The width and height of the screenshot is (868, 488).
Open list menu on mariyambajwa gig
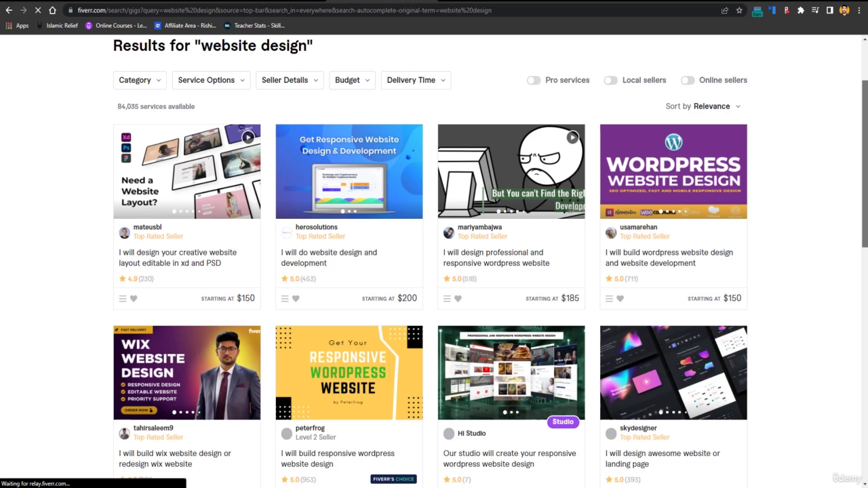coord(447,298)
